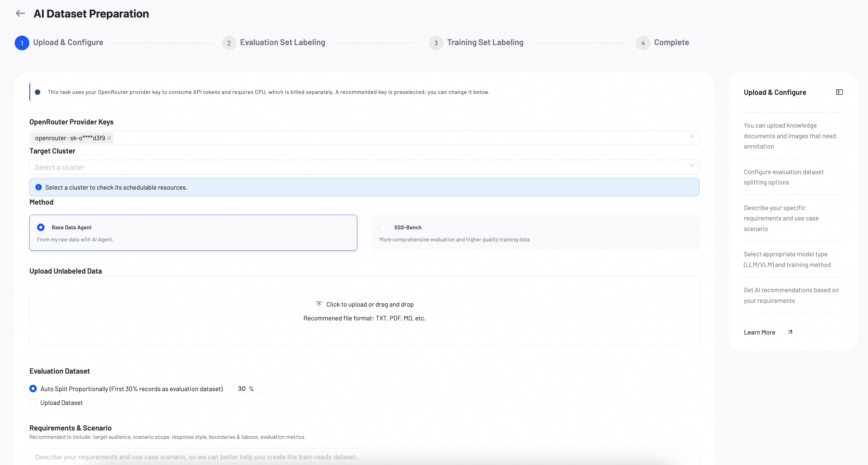Click 'Select a cluster to check its schedulable resources.'
This screenshot has width=868, height=465.
click(x=116, y=187)
